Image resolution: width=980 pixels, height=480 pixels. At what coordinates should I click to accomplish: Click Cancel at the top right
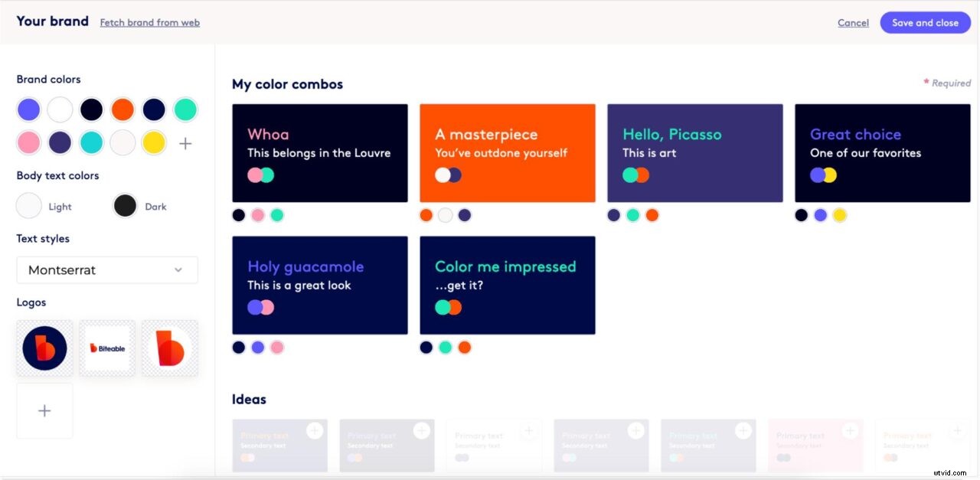pos(853,22)
